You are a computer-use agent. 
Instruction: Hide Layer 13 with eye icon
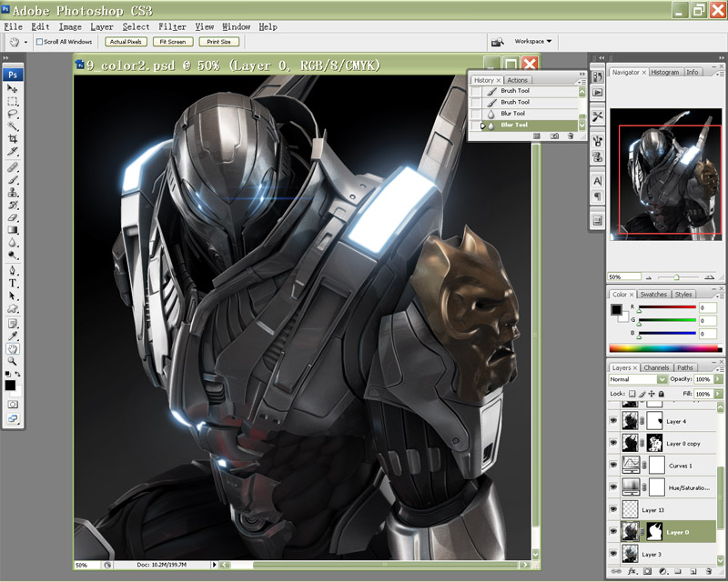pyautogui.click(x=613, y=509)
